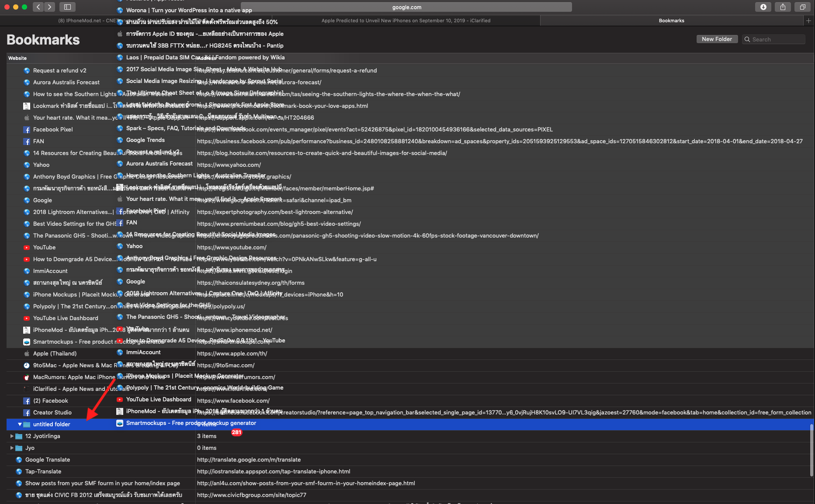Click the Safari back navigation arrow
Image resolution: width=815 pixels, height=504 pixels.
tap(38, 7)
